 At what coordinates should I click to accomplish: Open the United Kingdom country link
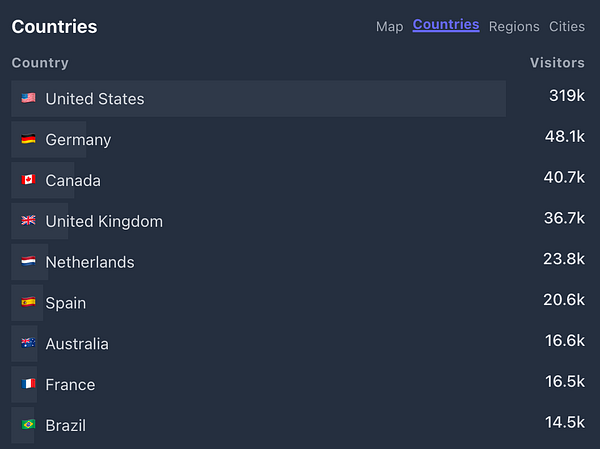click(104, 221)
